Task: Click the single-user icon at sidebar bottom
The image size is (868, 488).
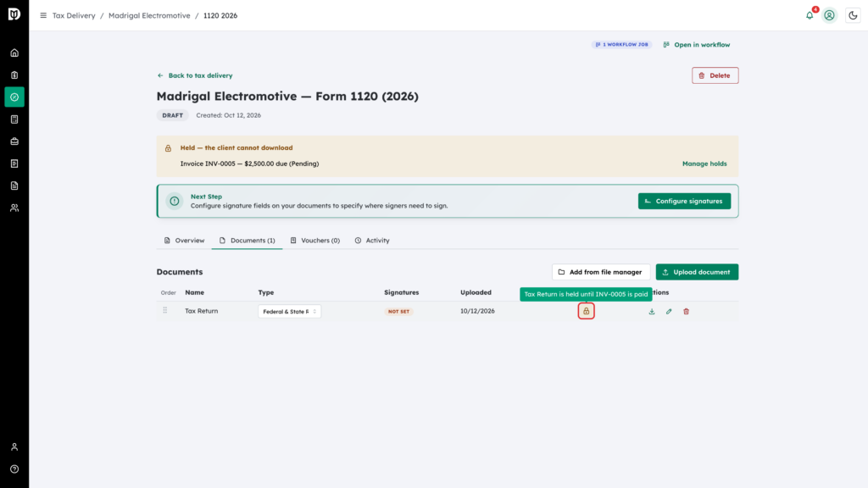Action: [14, 447]
